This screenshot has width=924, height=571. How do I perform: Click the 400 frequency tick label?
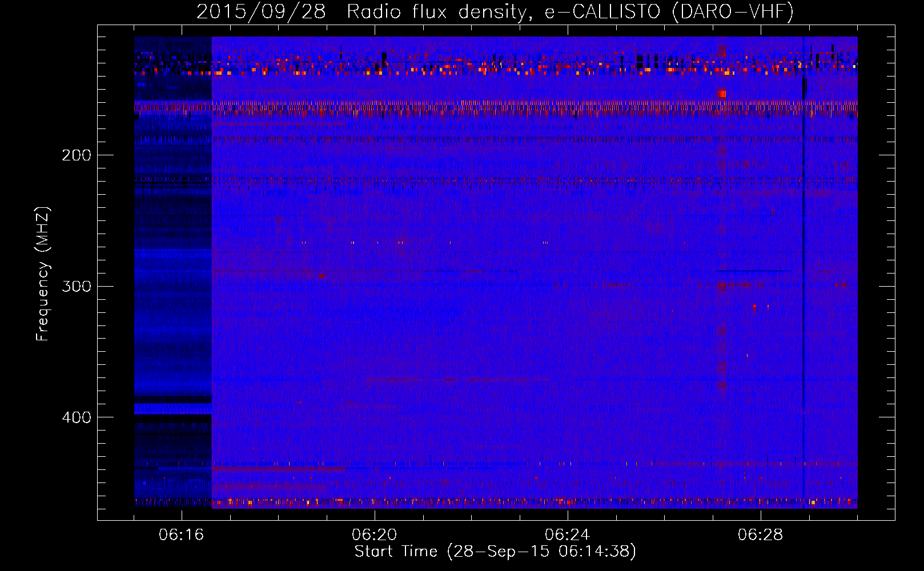pyautogui.click(x=77, y=417)
